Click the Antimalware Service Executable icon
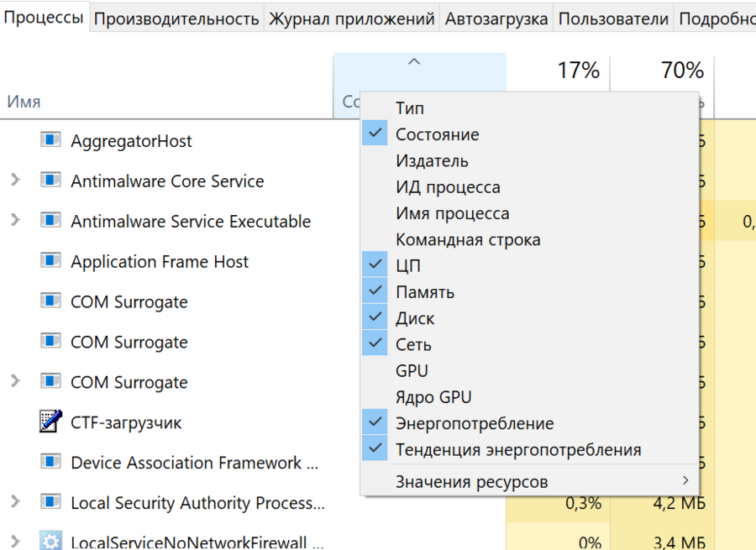Screen dimensions: 756x550 click(x=51, y=220)
